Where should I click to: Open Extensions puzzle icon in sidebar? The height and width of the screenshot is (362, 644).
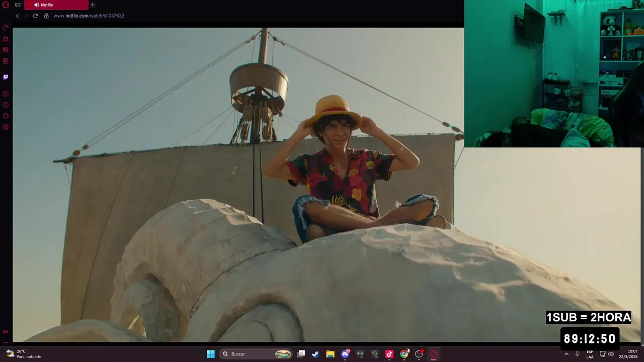6,116
